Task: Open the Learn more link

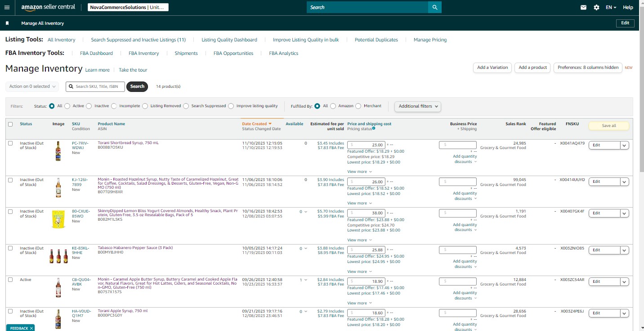Action: pyautogui.click(x=98, y=70)
